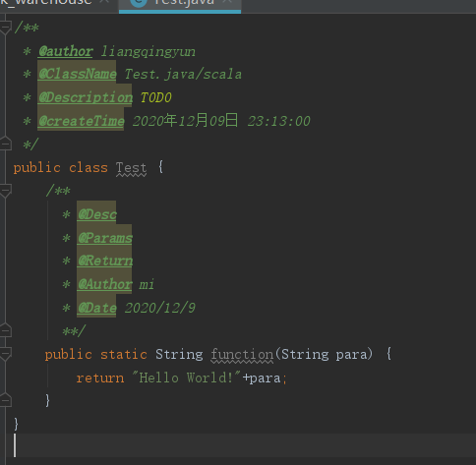Click the @Return tag

pyautogui.click(x=105, y=261)
